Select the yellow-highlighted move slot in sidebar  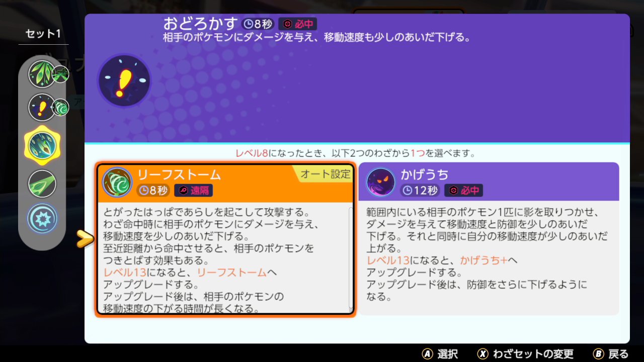click(42, 144)
